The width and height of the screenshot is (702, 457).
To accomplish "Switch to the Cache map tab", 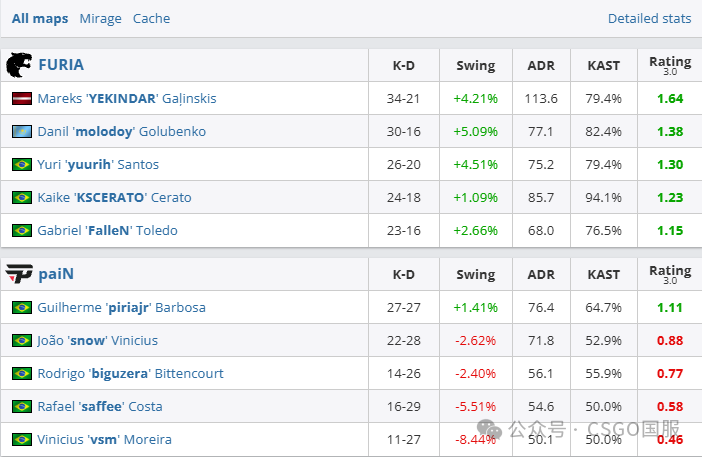I will point(151,19).
